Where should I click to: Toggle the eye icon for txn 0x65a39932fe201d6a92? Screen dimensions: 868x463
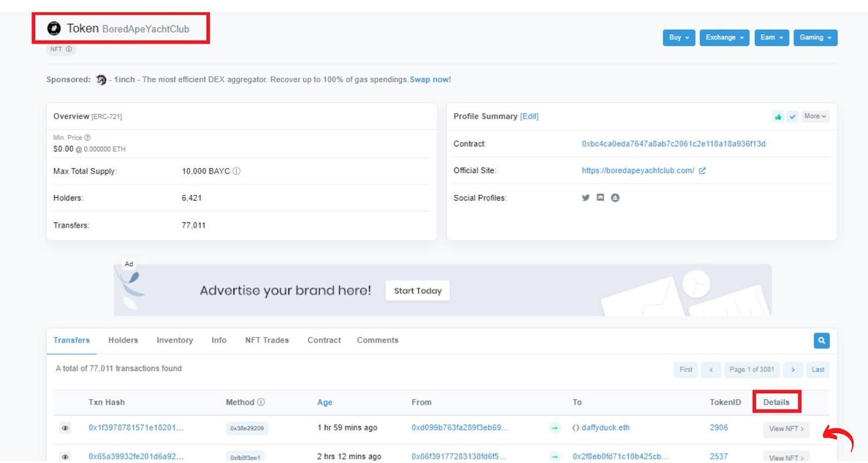(x=65, y=456)
